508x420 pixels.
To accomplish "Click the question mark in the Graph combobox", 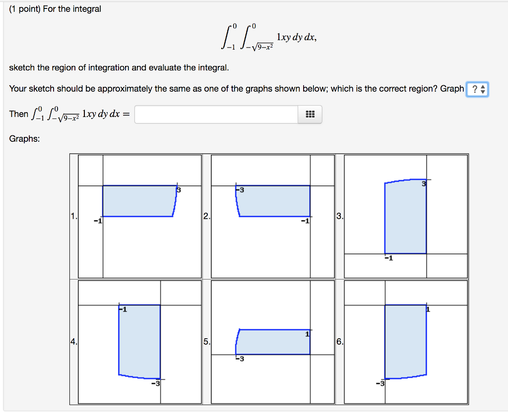I will click(x=475, y=89).
